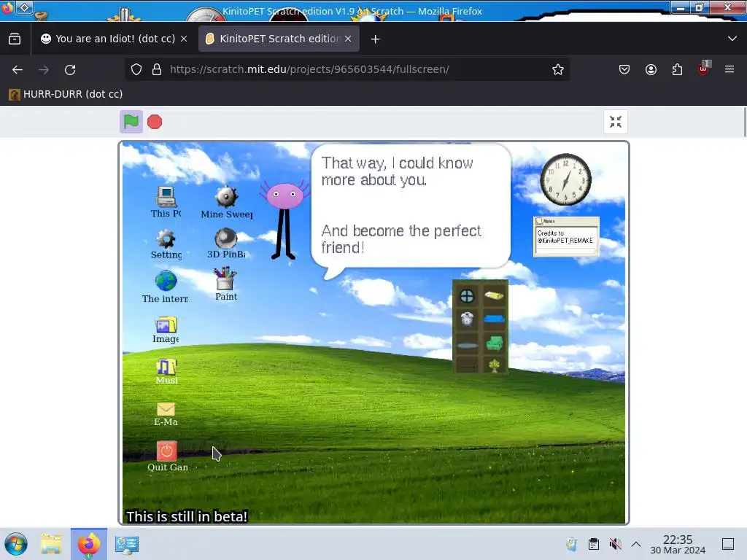This screenshot has height=560, width=747.
Task: Open the extensions puzzle icon
Action: (677, 69)
